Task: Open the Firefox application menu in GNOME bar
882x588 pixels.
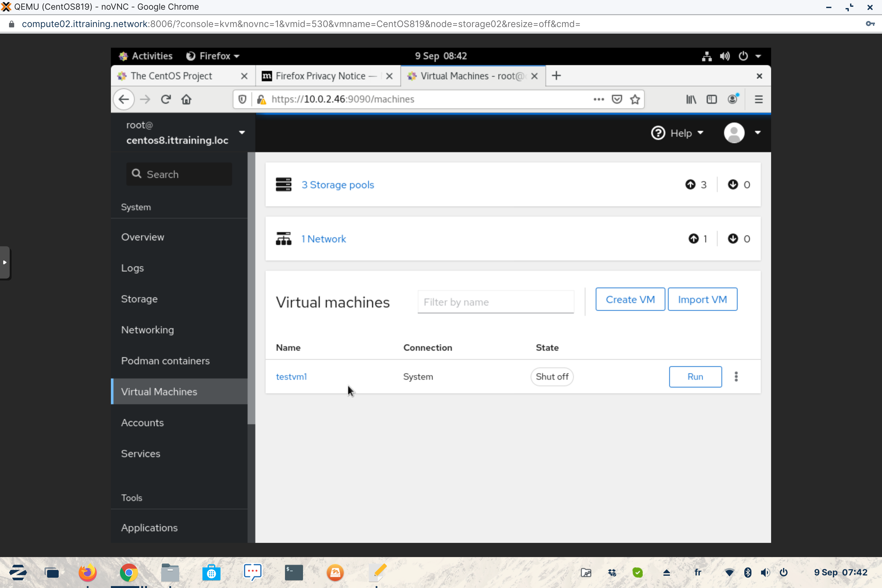Action: (213, 56)
